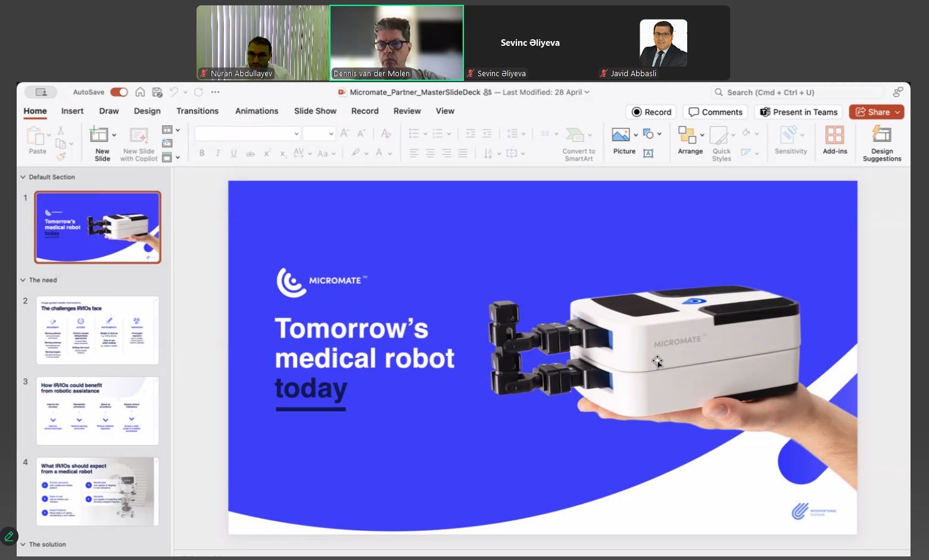
Task: Toggle the AutoSave switch
Action: (x=119, y=92)
